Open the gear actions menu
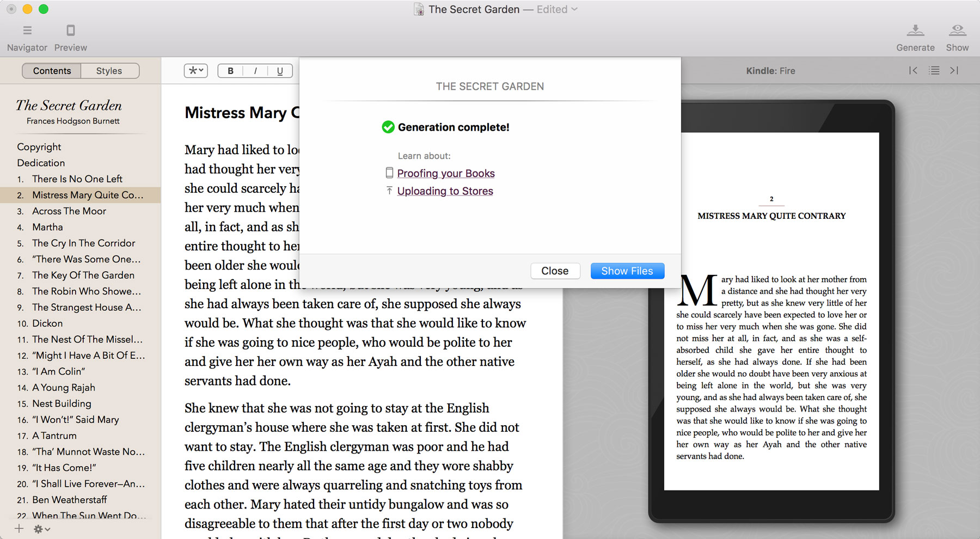980x539 pixels. click(42, 529)
